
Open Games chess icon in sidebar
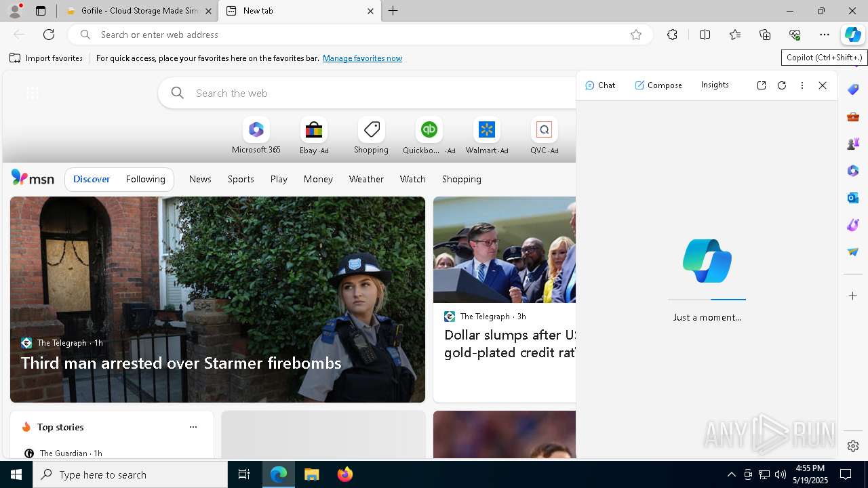(853, 144)
